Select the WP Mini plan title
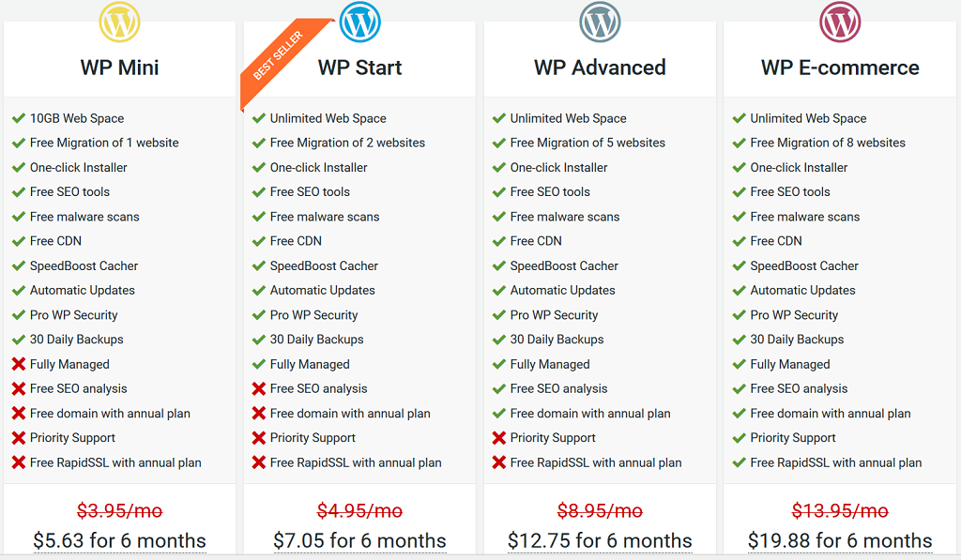Viewport: 961px width, 560px height. pos(119,68)
